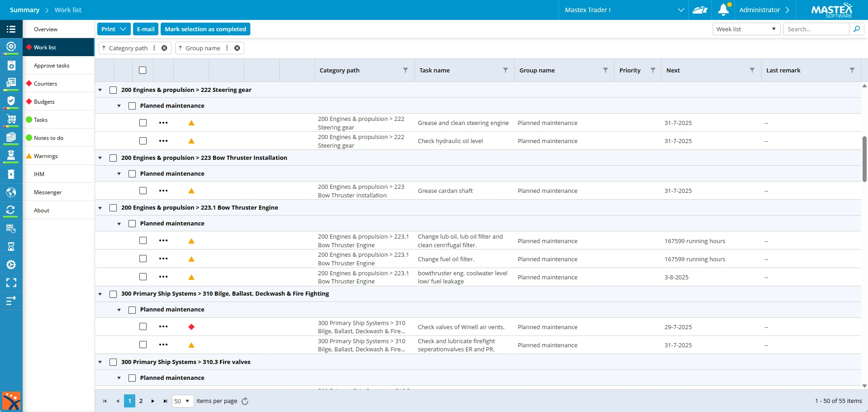
Task: Open row menu for Check hydraulic oil level
Action: tap(163, 141)
